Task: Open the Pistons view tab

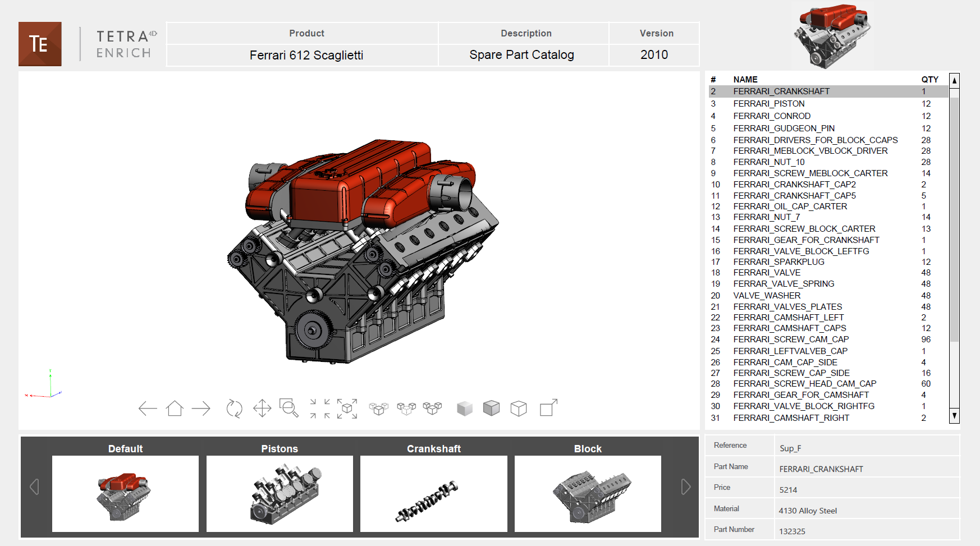Action: coord(280,448)
